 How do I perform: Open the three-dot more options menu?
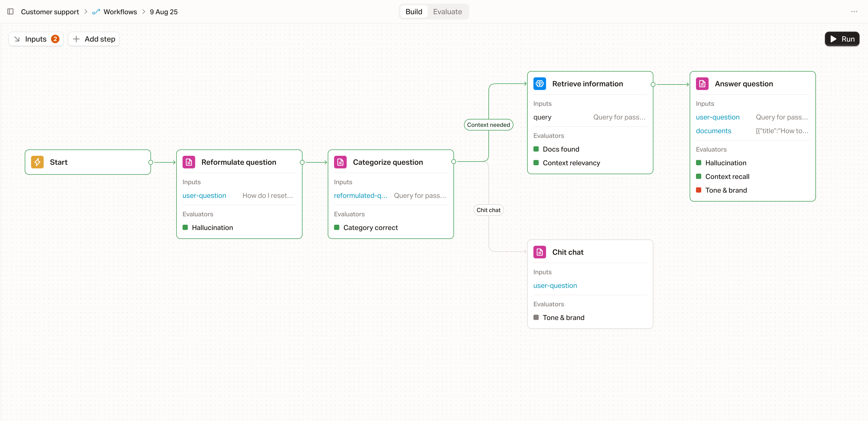tap(854, 12)
